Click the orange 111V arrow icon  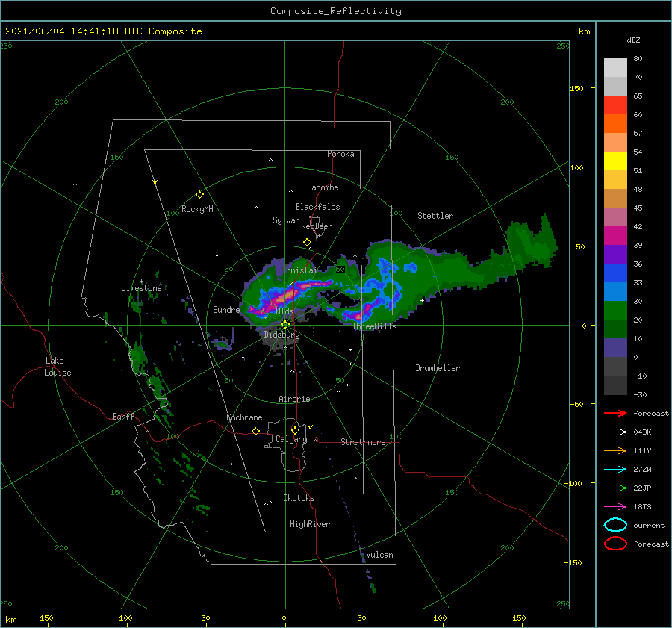click(615, 450)
